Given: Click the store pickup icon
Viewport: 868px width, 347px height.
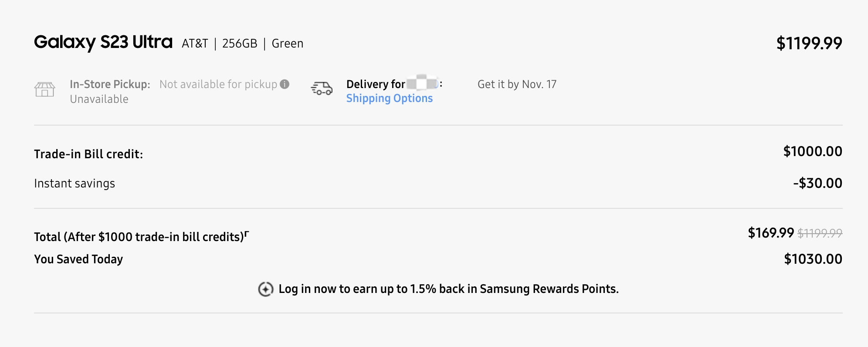Looking at the screenshot, I should tap(44, 89).
